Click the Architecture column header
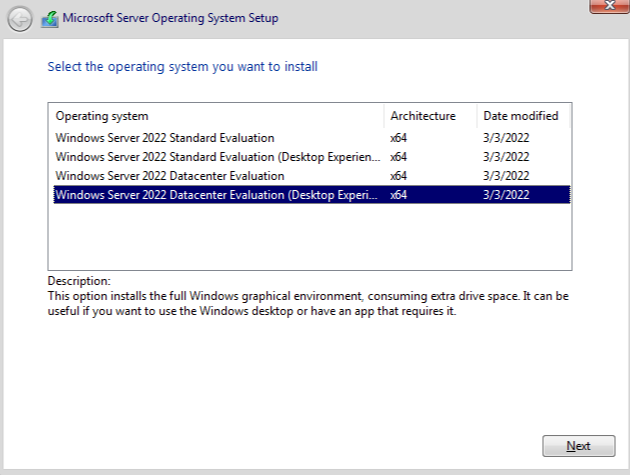 pos(431,116)
